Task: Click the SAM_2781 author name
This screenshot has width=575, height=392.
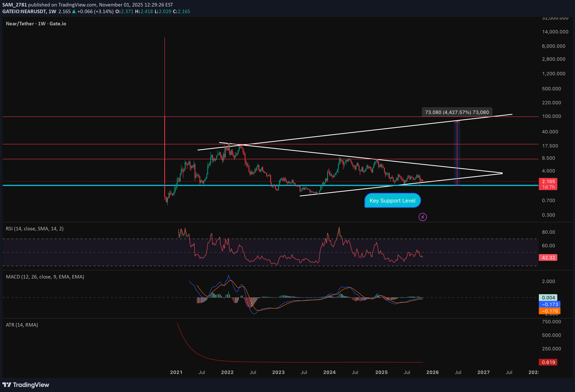Action: click(14, 5)
